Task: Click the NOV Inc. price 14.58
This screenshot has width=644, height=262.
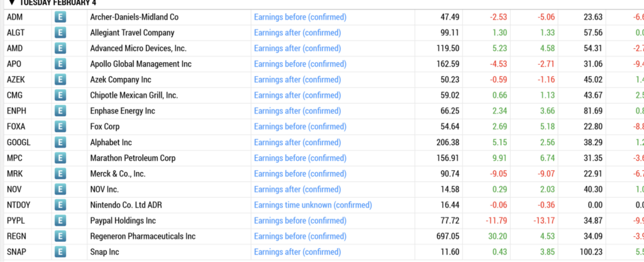Action: 450,189
